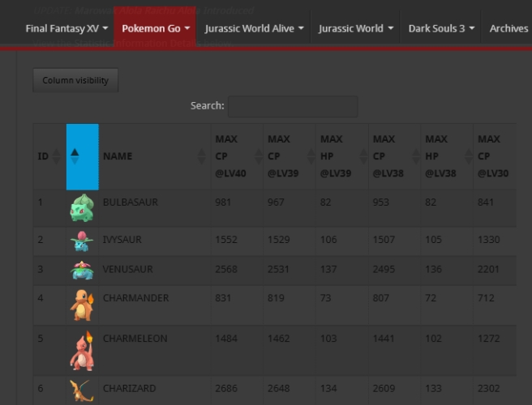This screenshot has width=532, height=405.
Task: Click Charmeleon's 103 LV39 HP value
Action: pos(328,339)
